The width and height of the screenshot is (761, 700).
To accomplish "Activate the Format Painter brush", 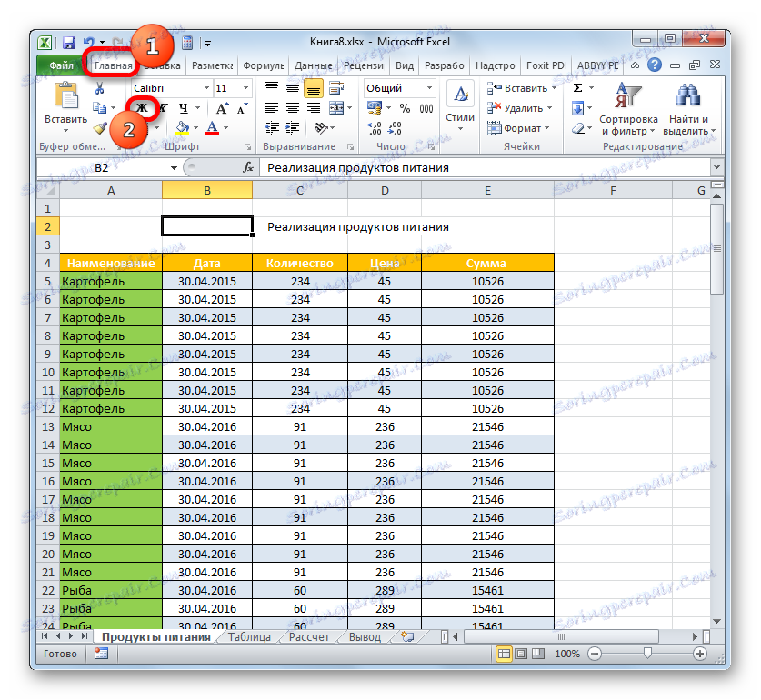I will [x=100, y=128].
